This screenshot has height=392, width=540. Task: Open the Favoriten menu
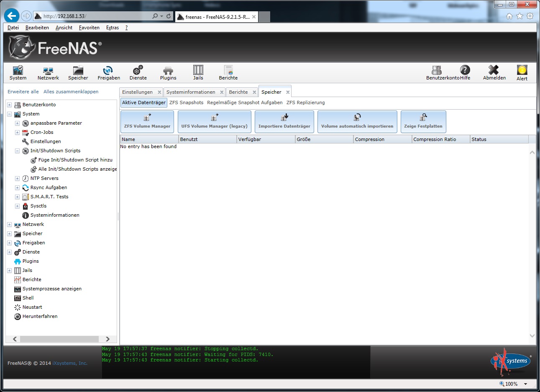tap(89, 28)
